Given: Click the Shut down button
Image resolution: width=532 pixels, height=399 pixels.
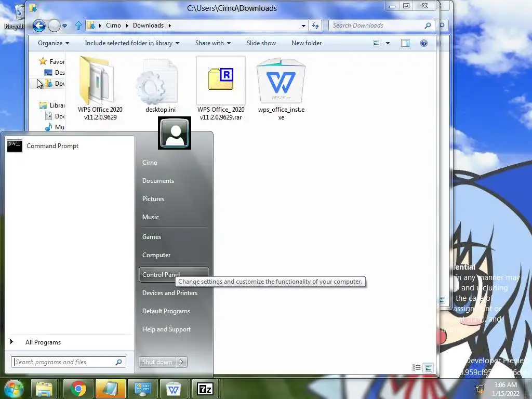Looking at the screenshot, I should pos(157,362).
